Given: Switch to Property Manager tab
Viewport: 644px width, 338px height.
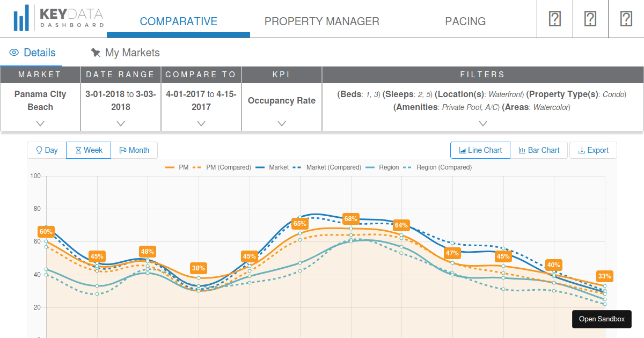Looking at the screenshot, I should point(322,21).
